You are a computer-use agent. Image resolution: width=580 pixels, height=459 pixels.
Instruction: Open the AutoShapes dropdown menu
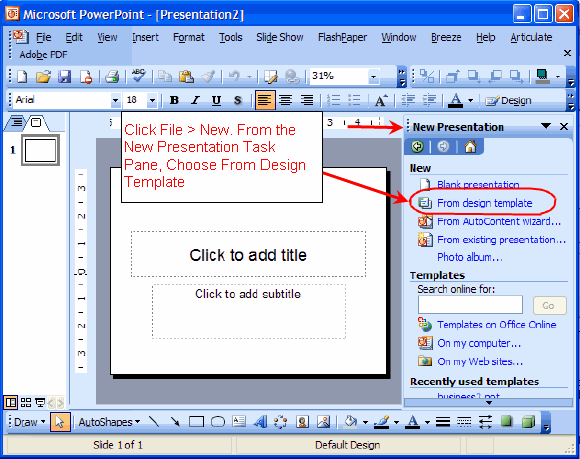[x=109, y=422]
